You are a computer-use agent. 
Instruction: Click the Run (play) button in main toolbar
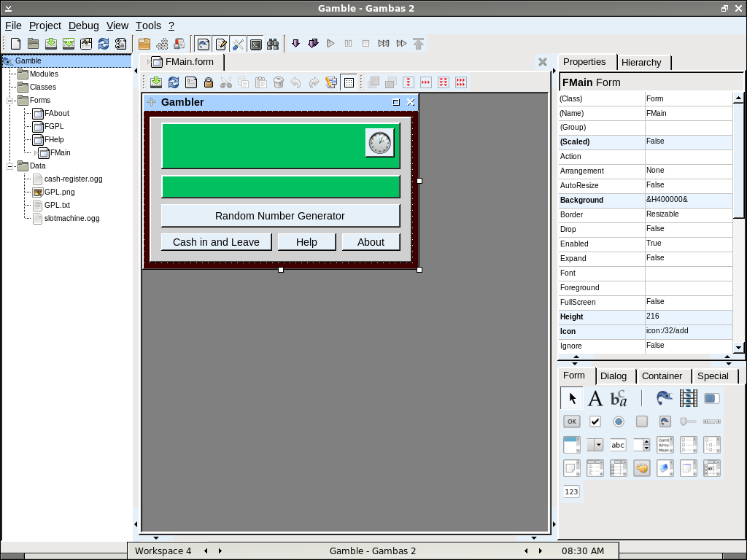[x=330, y=44]
